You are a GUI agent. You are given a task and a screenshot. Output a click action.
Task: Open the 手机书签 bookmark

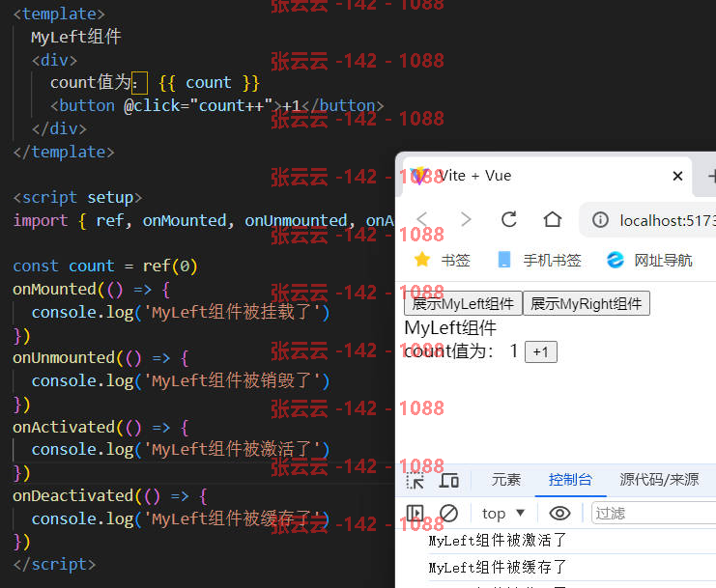pos(539,260)
